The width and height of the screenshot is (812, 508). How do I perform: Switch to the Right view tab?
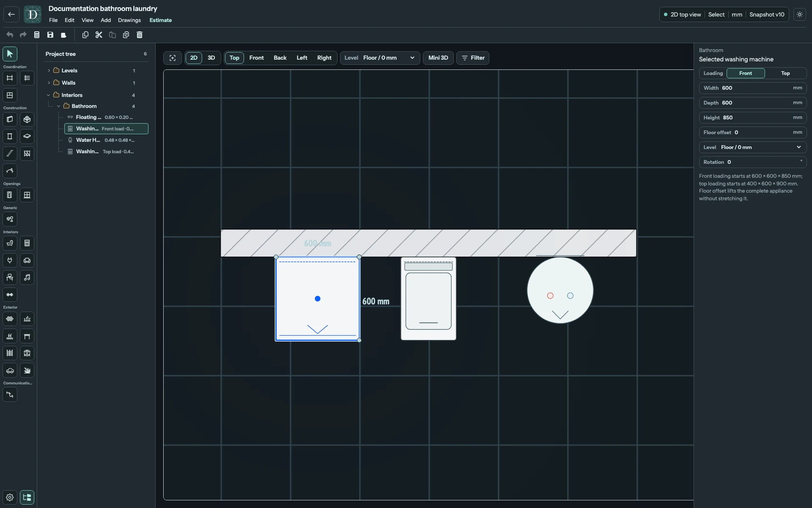(324, 58)
